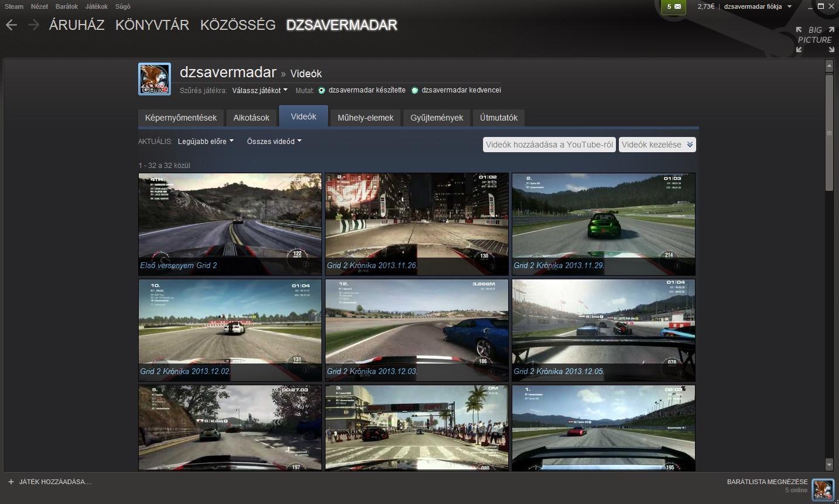Viewport: 839px width, 504px height.
Task: Click the dzsavermadar profile avatar
Action: point(155,79)
